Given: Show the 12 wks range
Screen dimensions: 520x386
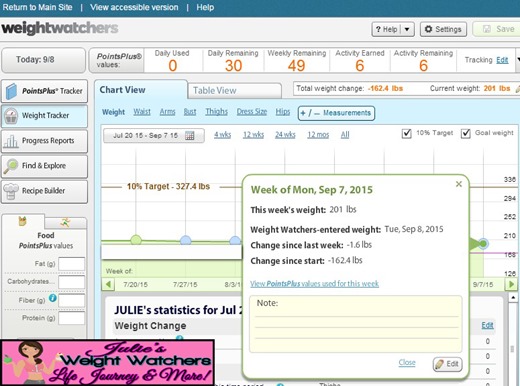Looking at the screenshot, I should click(x=253, y=135).
